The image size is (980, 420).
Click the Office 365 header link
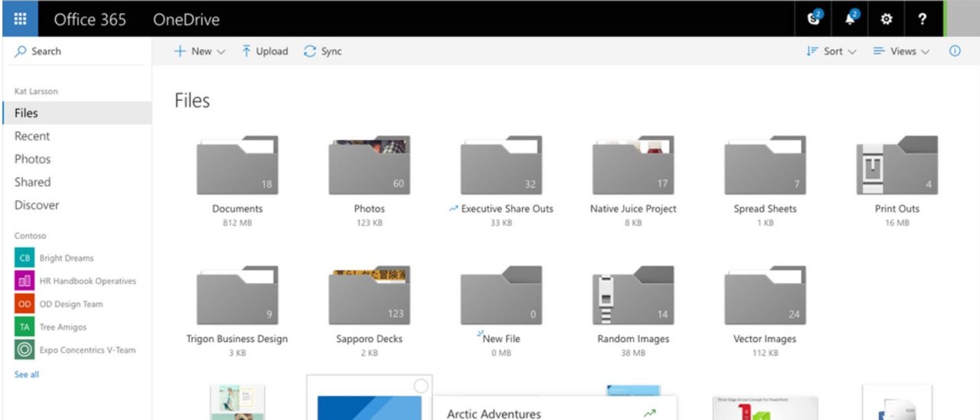tap(90, 19)
